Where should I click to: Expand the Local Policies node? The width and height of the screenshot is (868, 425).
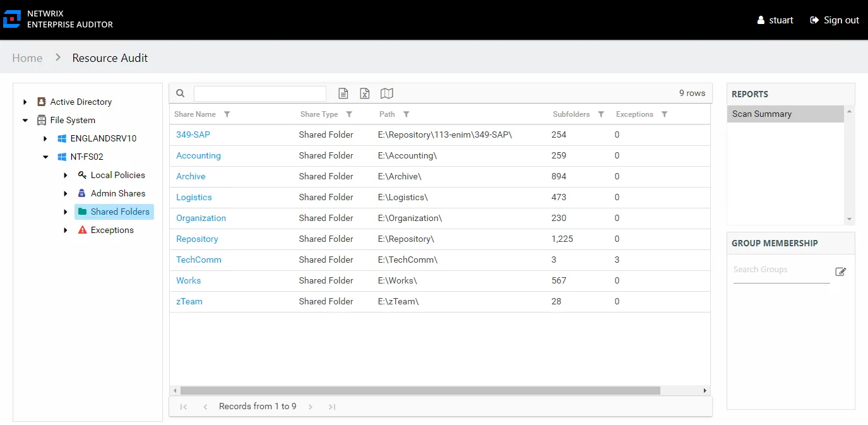[66, 175]
